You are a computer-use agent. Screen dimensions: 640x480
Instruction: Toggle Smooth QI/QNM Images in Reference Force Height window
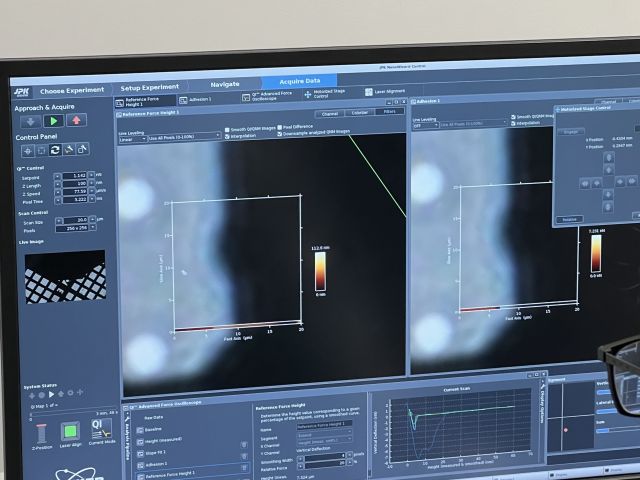pos(227,130)
